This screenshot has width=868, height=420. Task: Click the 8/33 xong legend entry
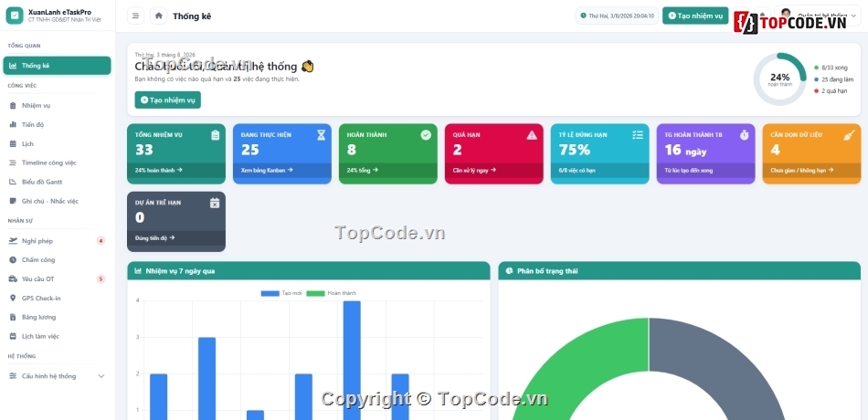pyautogui.click(x=831, y=68)
